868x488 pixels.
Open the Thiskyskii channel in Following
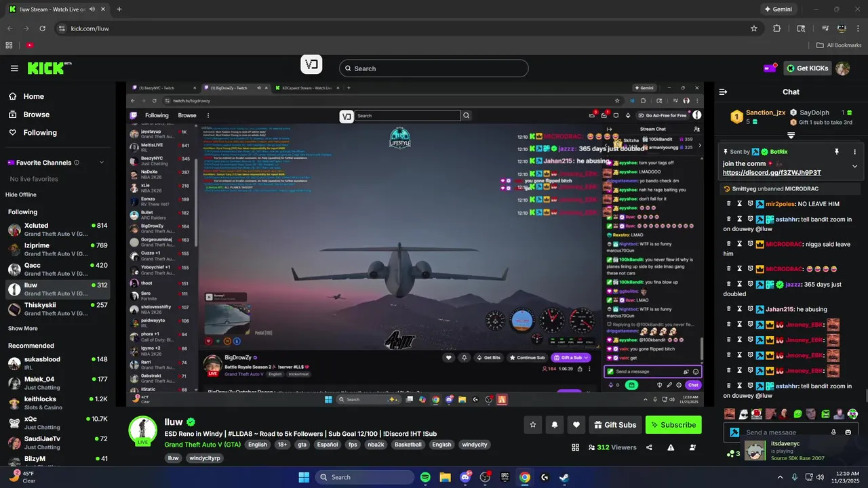coord(58,308)
